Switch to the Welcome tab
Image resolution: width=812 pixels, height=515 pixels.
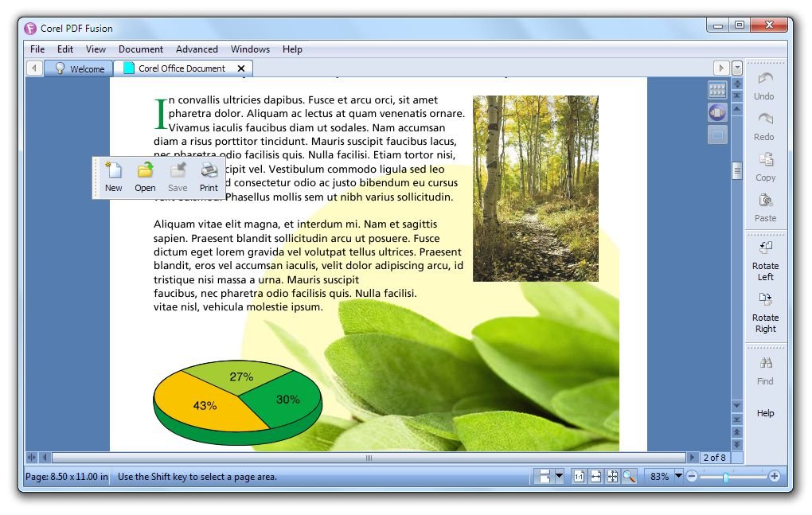click(x=79, y=68)
